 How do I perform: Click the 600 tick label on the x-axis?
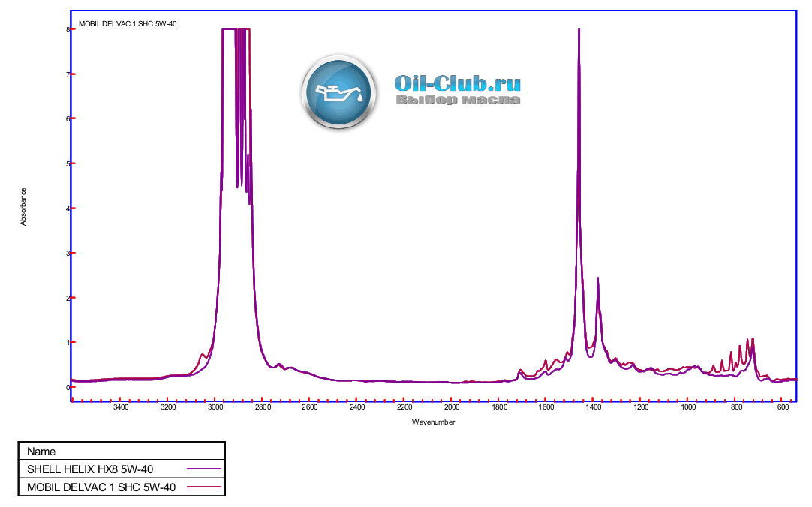(783, 407)
